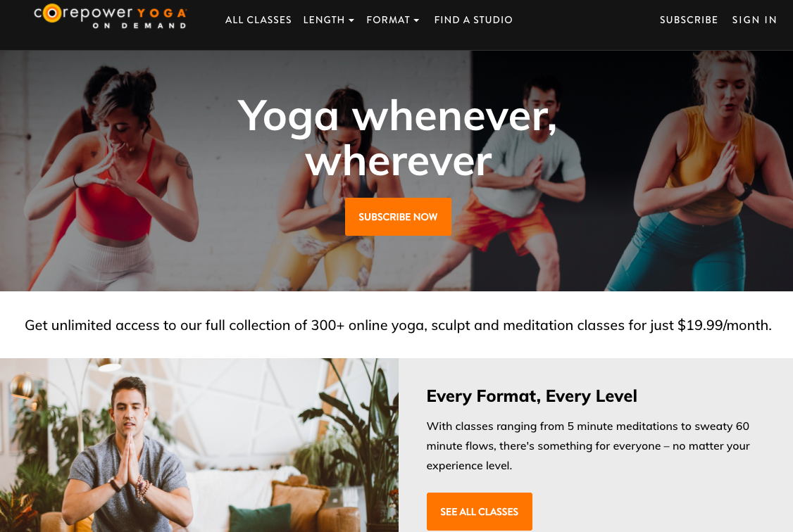Click the See All Classes button
Screen dimensions: 793x532
tap(480, 512)
